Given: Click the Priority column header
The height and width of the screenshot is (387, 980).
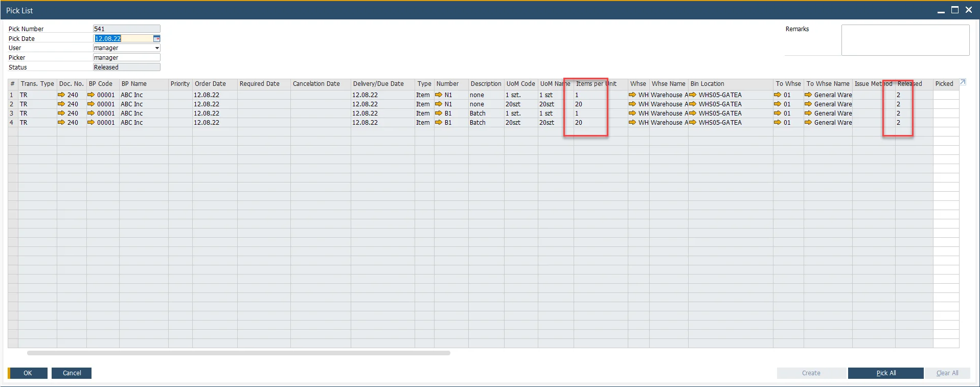Looking at the screenshot, I should point(180,84).
